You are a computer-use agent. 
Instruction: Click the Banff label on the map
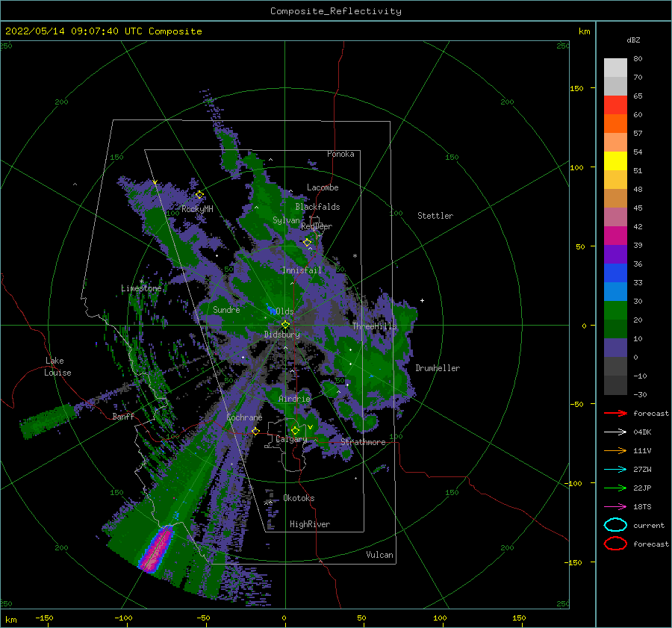[x=123, y=416]
